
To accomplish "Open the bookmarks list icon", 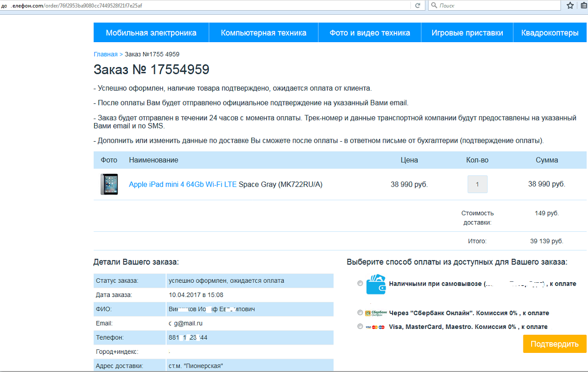I will pyautogui.click(x=584, y=5).
